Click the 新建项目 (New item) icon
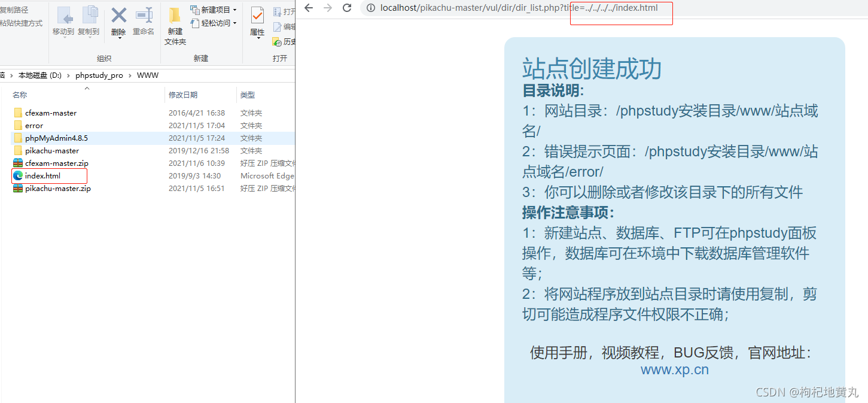This screenshot has width=868, height=403. click(194, 10)
